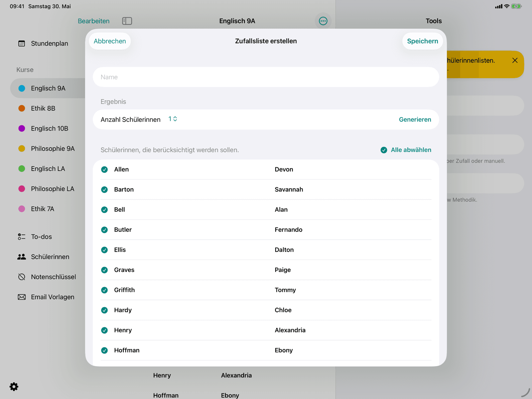Dismiss the yellow notification banner
The height and width of the screenshot is (399, 532).
[x=515, y=60]
